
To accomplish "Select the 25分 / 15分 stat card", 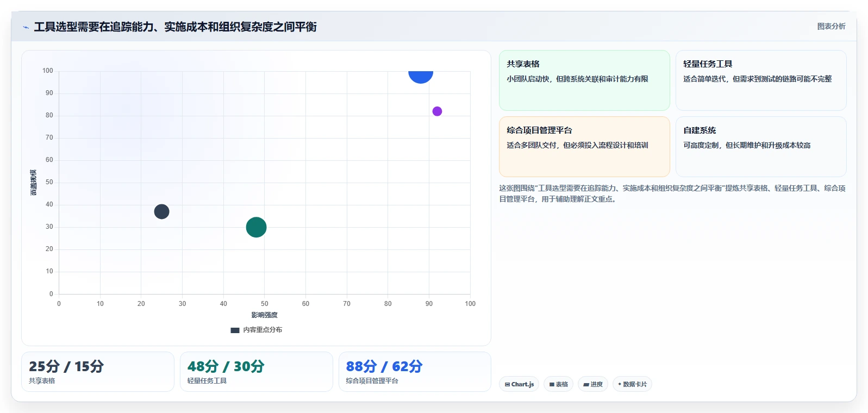I will click(x=98, y=372).
